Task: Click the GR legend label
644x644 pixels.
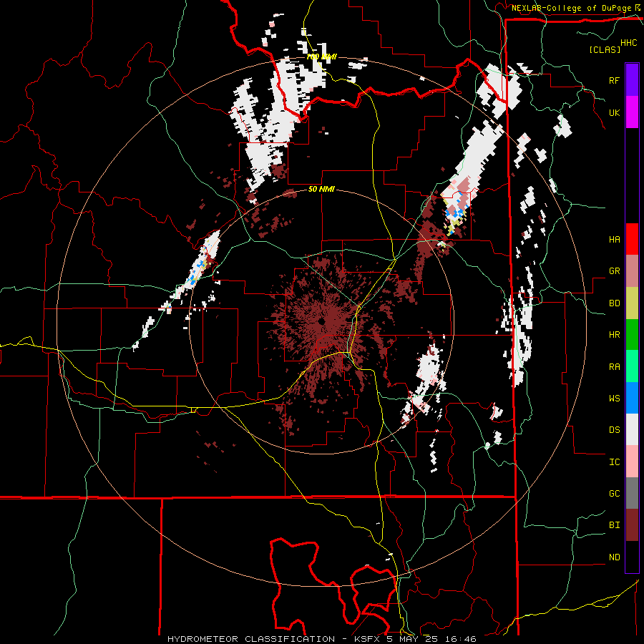Action: 614,271
